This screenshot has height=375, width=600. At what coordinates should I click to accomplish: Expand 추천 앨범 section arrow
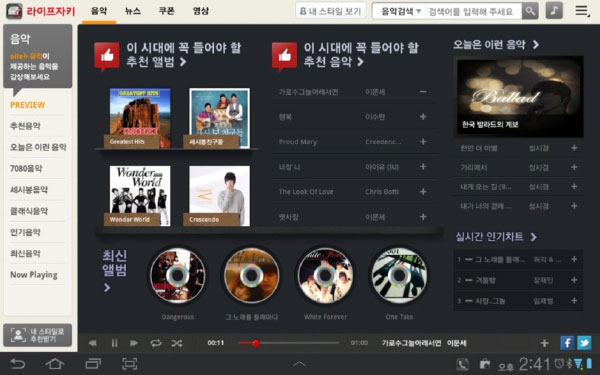coord(183,62)
